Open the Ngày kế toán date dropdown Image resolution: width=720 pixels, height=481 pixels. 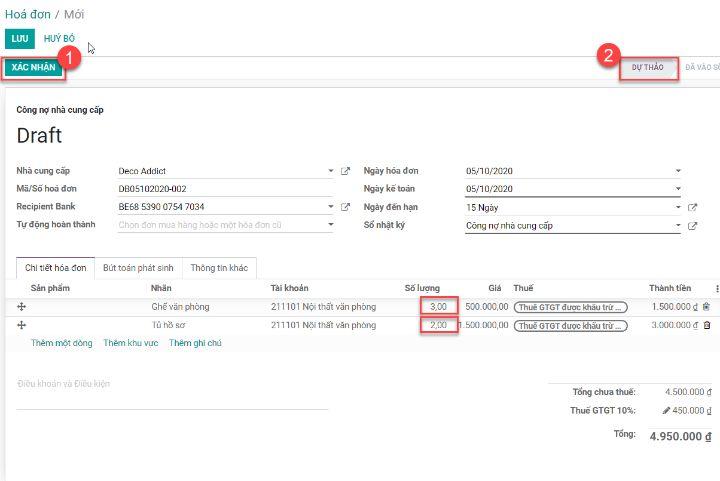click(677, 189)
